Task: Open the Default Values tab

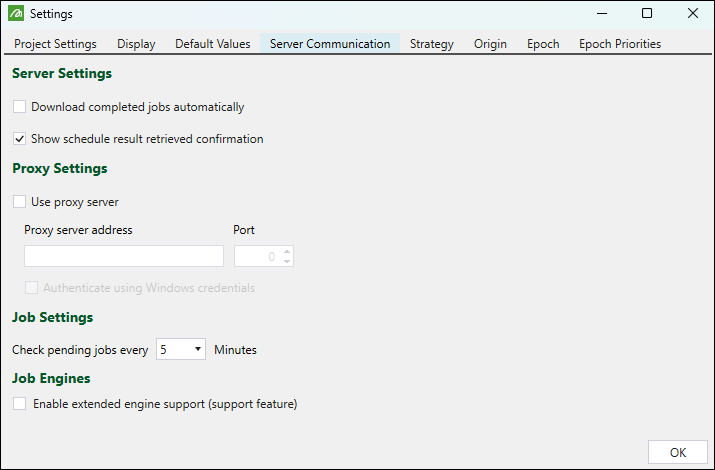Action: (x=213, y=44)
